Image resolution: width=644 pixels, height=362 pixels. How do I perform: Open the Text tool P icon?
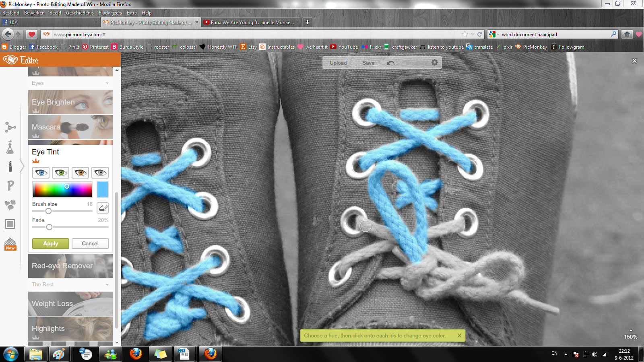[x=10, y=185]
